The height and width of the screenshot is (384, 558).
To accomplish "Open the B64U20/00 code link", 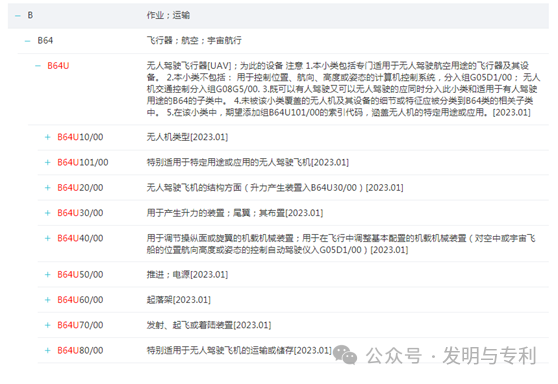I will 80,188.
